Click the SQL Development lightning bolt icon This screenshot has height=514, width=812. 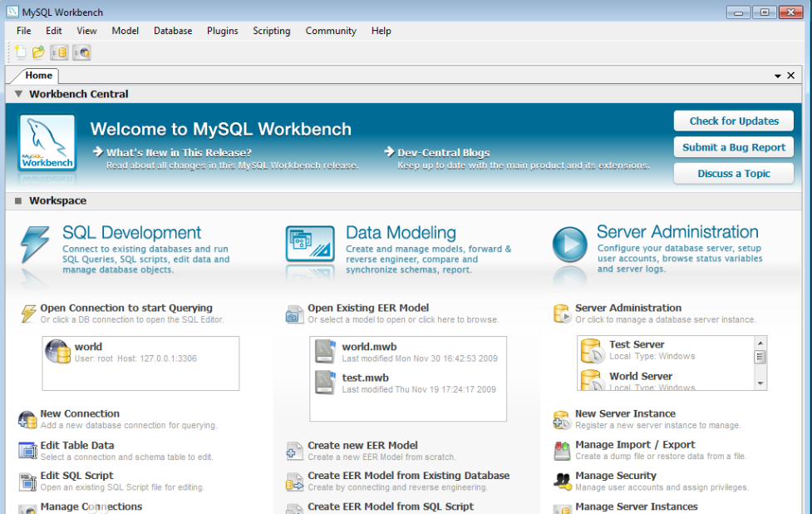[x=34, y=245]
